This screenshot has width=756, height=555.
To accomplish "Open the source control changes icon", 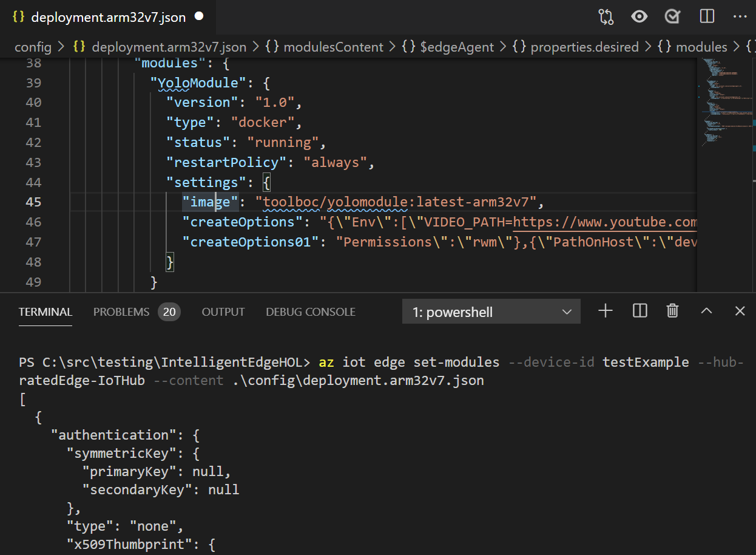I will pos(606,16).
